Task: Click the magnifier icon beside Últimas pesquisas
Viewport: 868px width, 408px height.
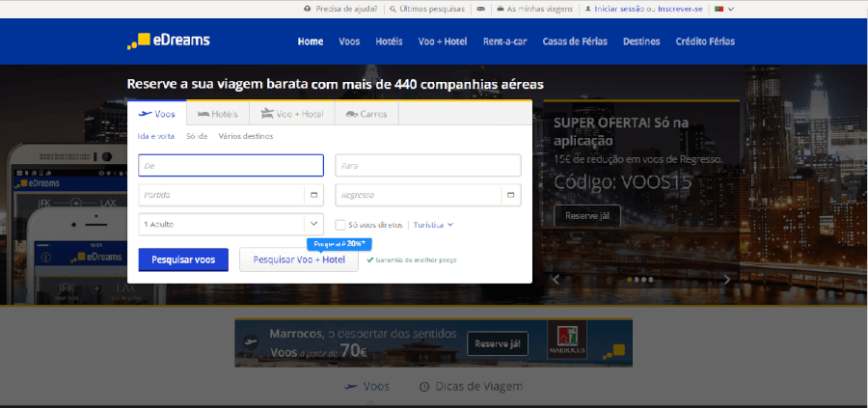Action: coord(393,9)
